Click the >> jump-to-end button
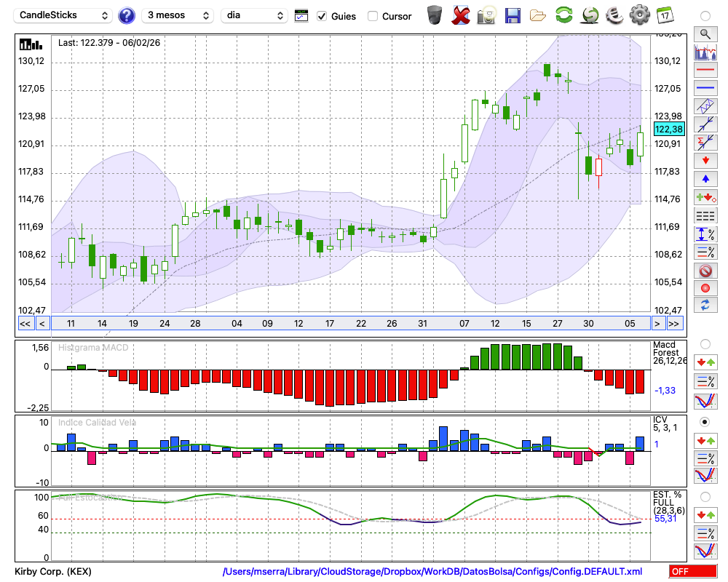 [674, 323]
